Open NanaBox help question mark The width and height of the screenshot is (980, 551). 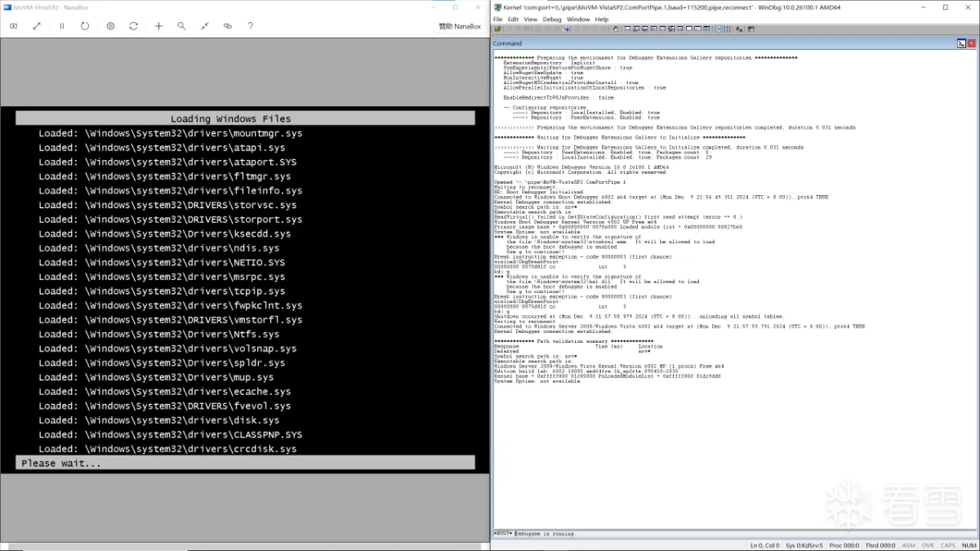(250, 26)
